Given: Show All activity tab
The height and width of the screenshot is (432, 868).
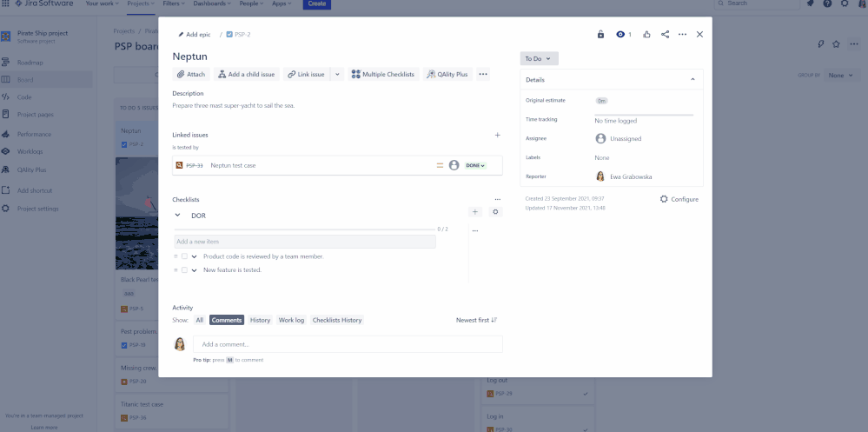Looking at the screenshot, I should (199, 320).
